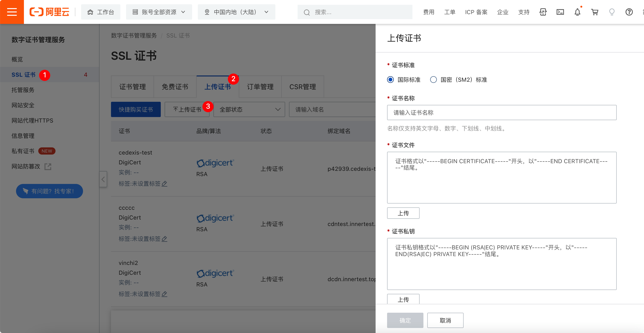Open 网站防篡改 external link icon

tap(48, 166)
